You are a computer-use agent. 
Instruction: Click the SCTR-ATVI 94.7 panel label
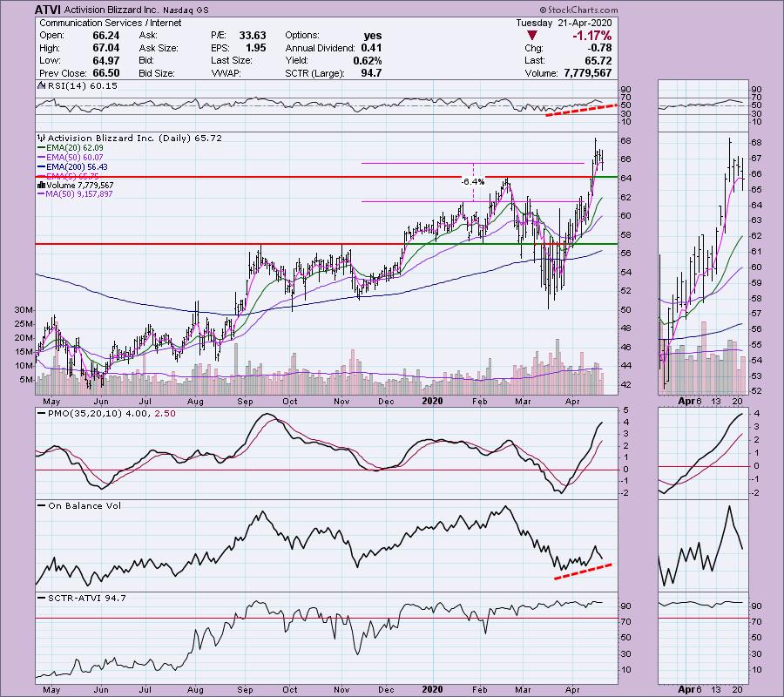pyautogui.click(x=87, y=598)
